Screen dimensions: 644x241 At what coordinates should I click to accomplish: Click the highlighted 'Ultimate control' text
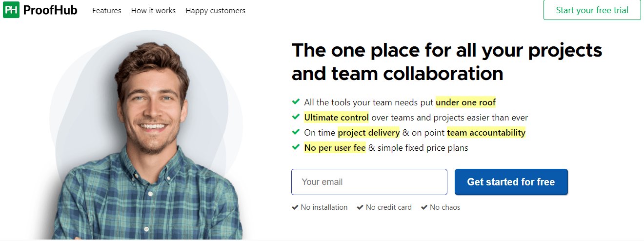(x=337, y=118)
